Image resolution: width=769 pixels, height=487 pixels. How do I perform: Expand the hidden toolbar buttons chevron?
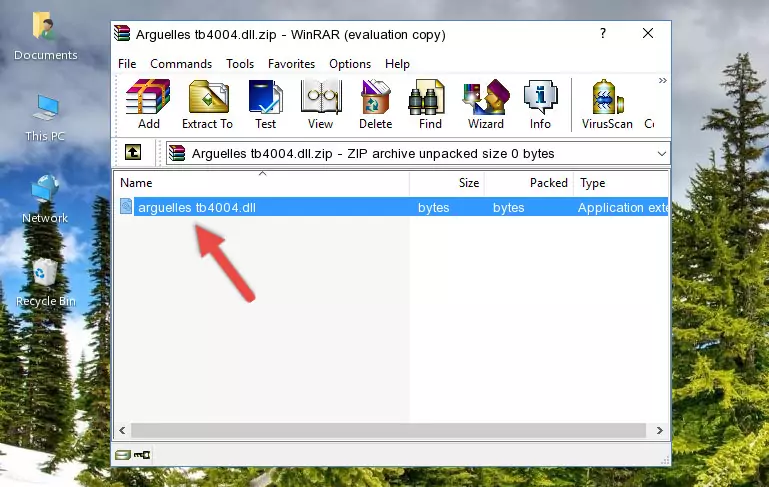click(663, 80)
